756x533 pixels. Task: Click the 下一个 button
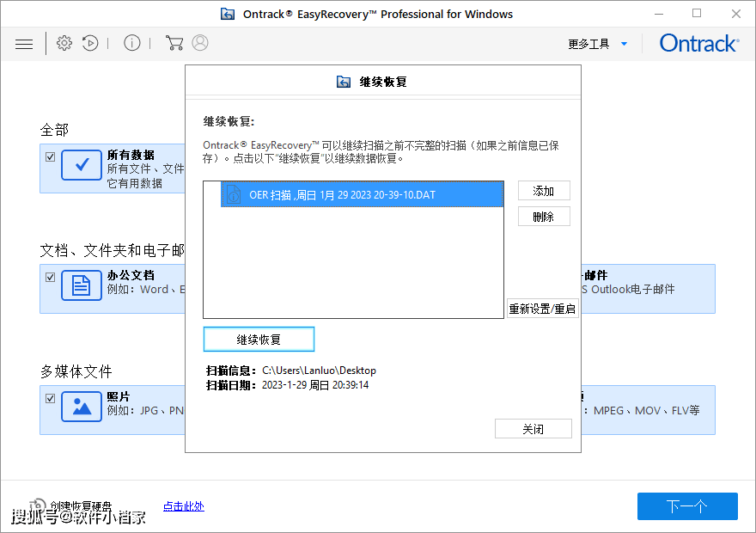687,506
